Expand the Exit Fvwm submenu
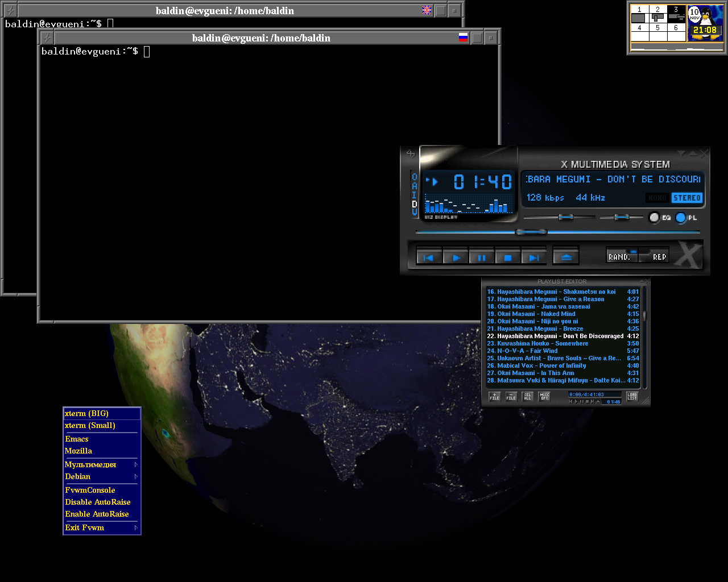This screenshot has width=728, height=582. pyautogui.click(x=102, y=527)
